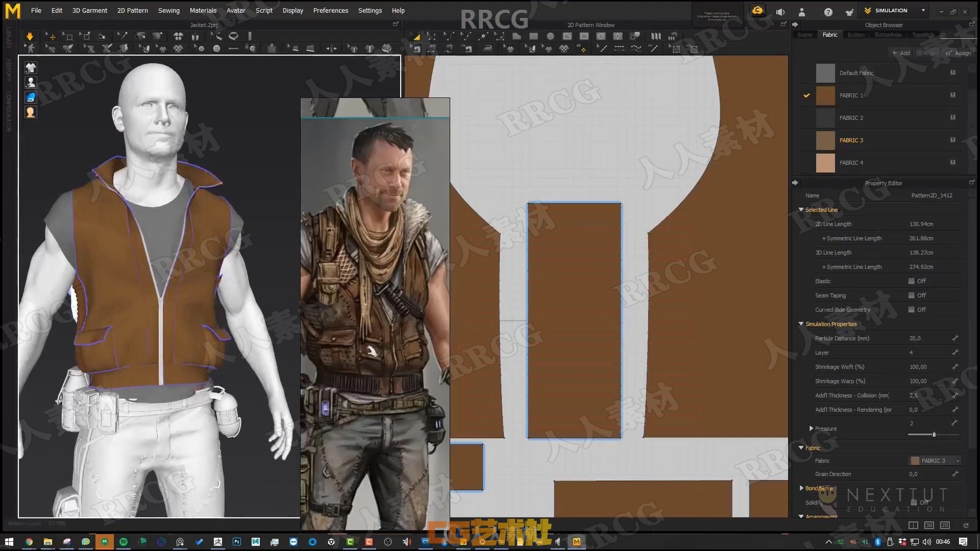This screenshot has width=980, height=551.
Task: Click the help question mark icon
Action: pyautogui.click(x=828, y=12)
